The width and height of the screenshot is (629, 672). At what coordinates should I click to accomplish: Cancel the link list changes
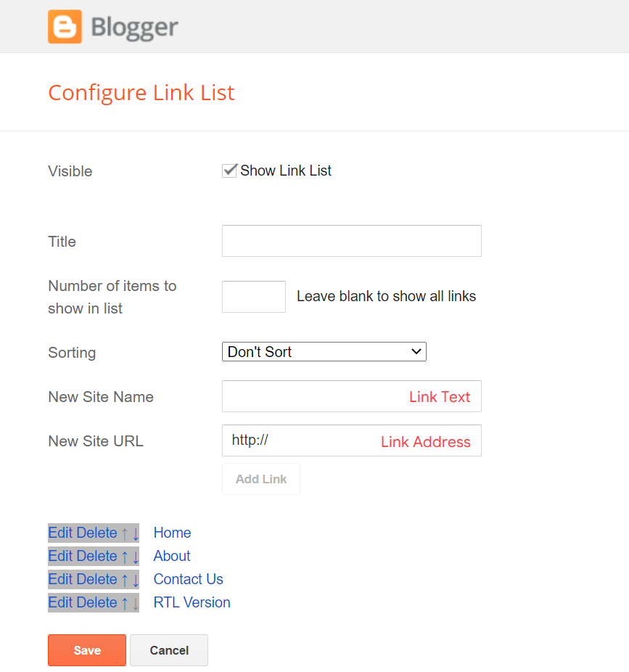[x=169, y=650]
